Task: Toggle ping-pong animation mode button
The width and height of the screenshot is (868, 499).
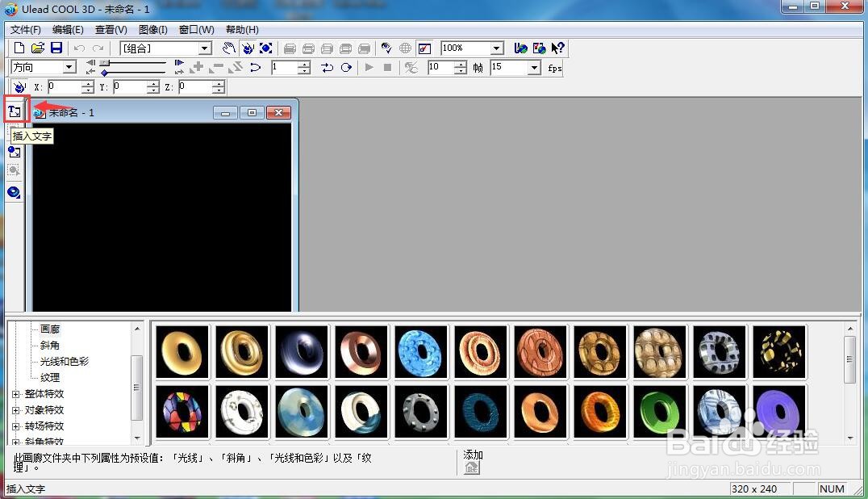Action: 328,67
